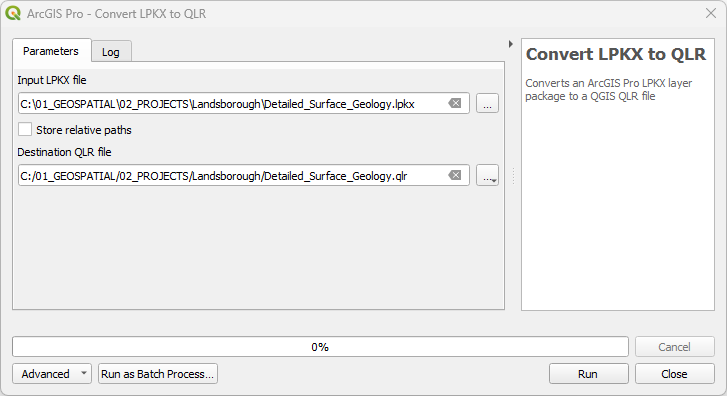This screenshot has height=396, width=727.
Task: Open Run as Batch Process
Action: click(158, 374)
